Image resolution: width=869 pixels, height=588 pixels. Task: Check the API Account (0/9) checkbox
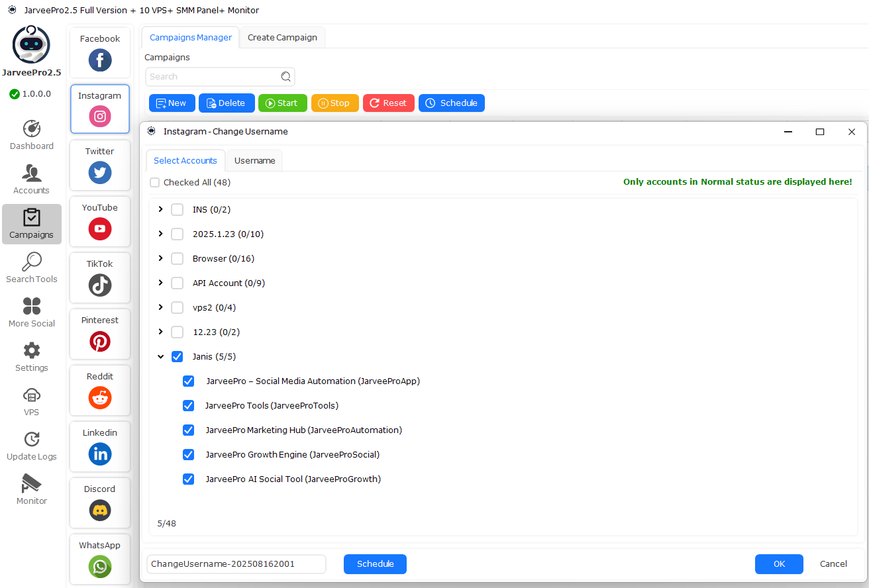click(178, 283)
